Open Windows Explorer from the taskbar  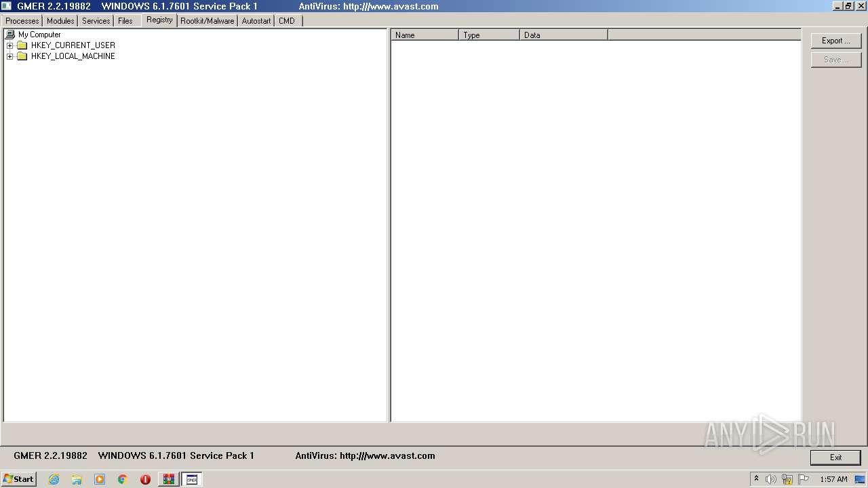(77, 479)
